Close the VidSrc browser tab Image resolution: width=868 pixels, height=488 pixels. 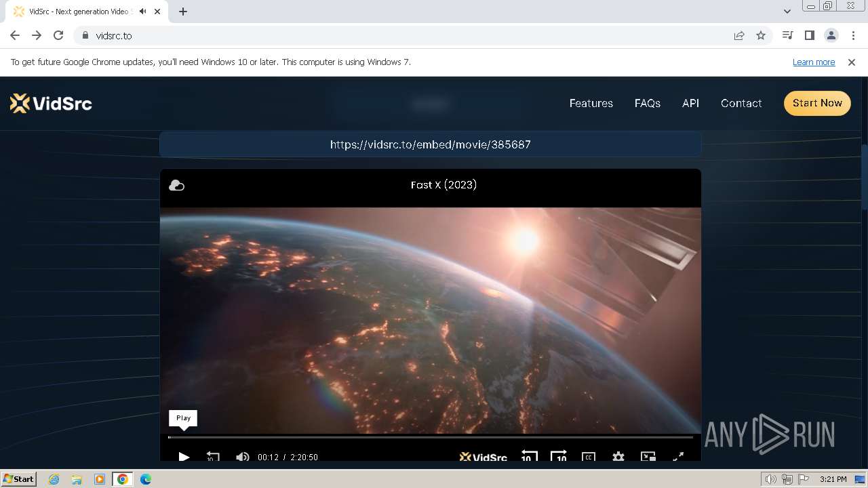157,12
